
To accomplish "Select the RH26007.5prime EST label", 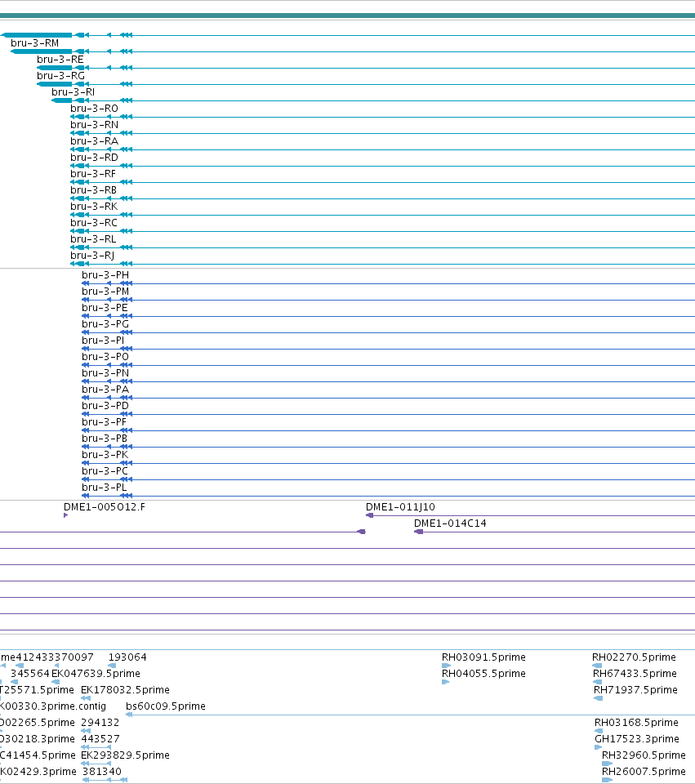I will pyautogui.click(x=644, y=772).
